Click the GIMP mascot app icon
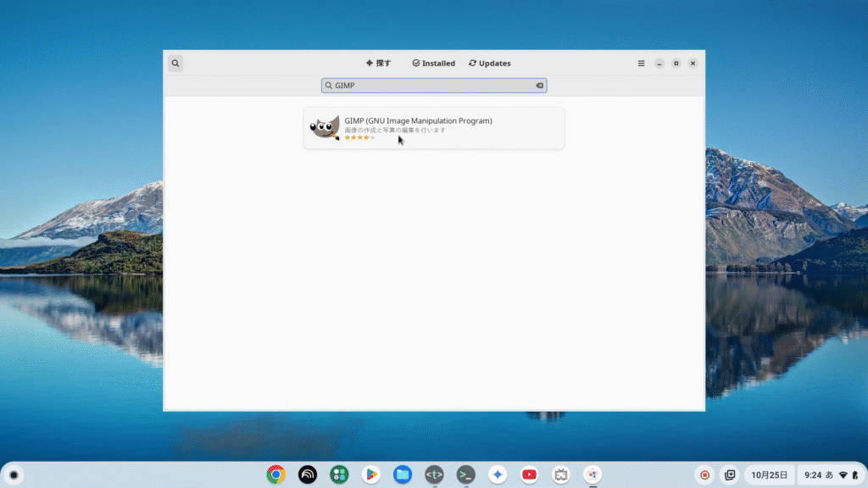868x488 pixels. point(325,128)
